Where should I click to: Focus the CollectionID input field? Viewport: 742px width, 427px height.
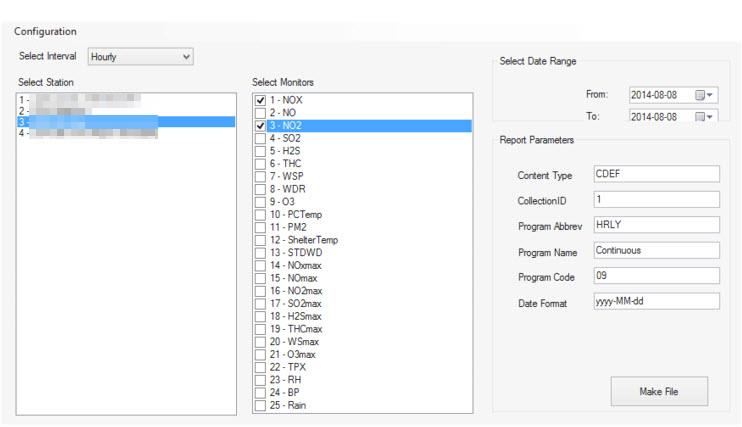tap(655, 199)
